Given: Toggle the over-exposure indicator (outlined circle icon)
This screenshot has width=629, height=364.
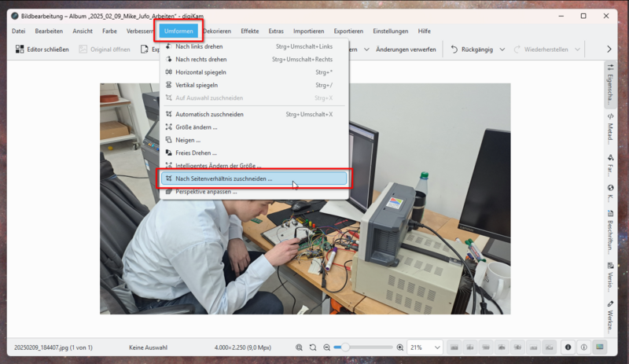Looking at the screenshot, I should [x=583, y=347].
